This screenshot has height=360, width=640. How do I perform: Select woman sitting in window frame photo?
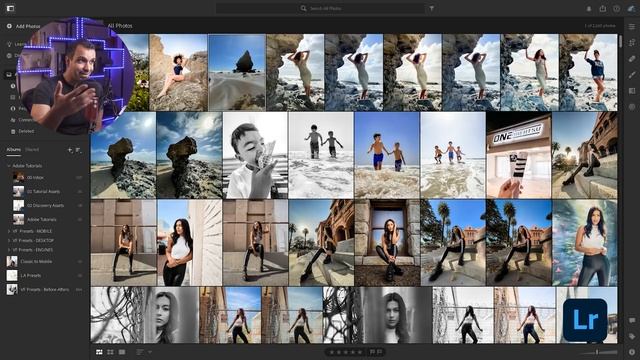[387, 242]
